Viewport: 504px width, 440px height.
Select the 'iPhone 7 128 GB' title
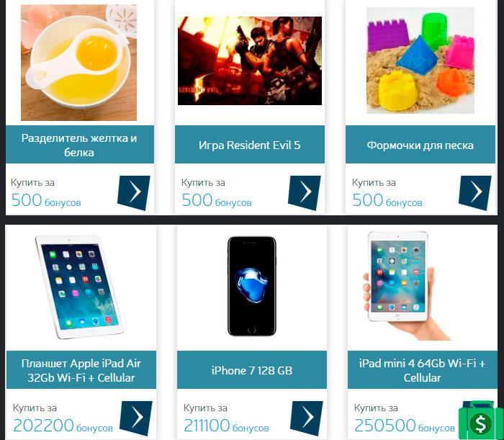(x=252, y=370)
